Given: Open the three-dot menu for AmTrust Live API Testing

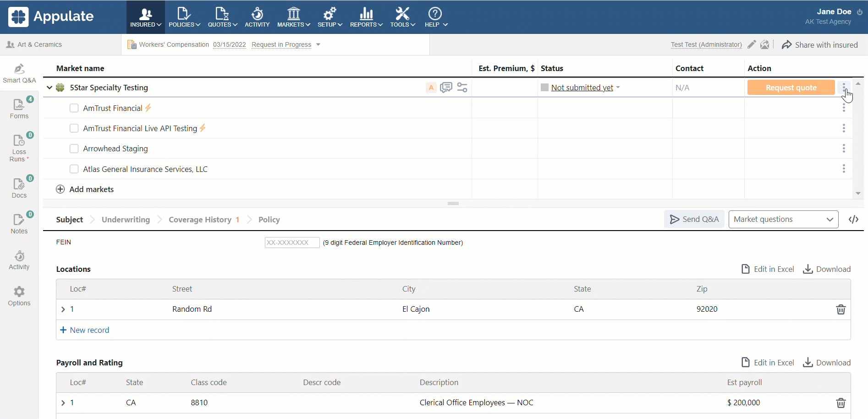Looking at the screenshot, I should 844,128.
